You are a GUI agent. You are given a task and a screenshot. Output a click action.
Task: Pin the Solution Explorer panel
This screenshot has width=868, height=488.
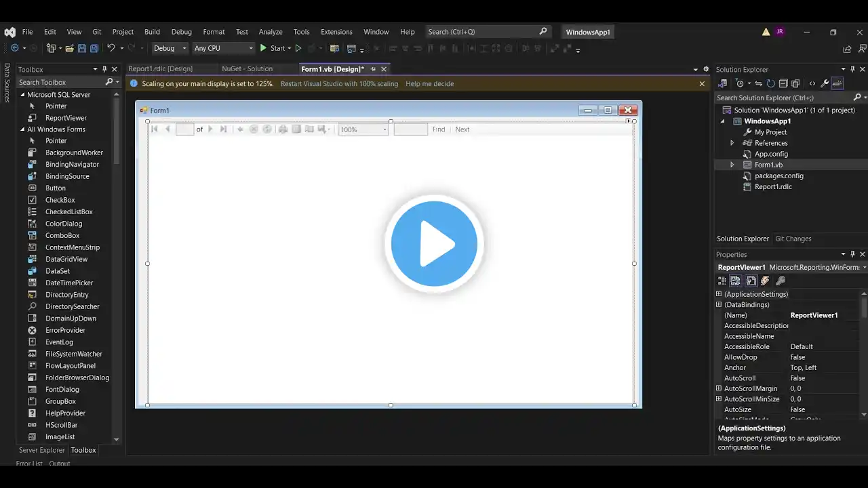tap(852, 69)
